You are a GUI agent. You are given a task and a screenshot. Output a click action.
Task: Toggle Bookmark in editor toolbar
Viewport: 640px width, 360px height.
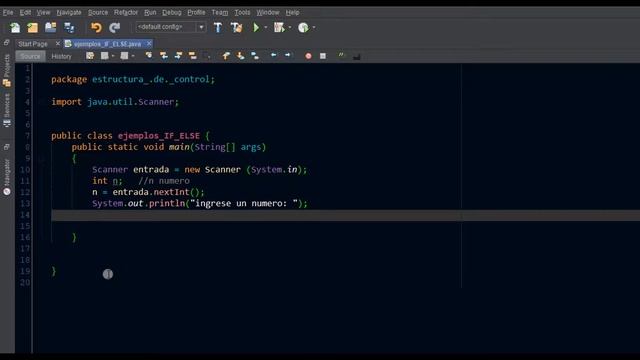coord(255,56)
